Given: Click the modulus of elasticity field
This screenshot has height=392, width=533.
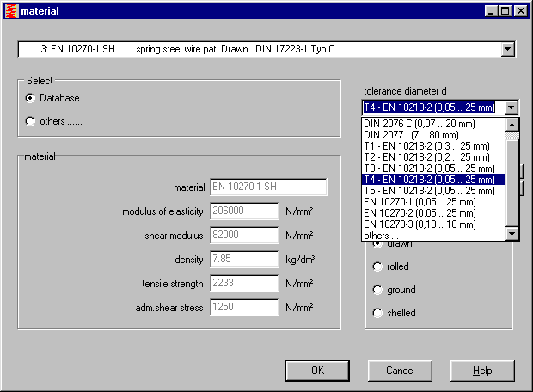Looking at the screenshot, I should [244, 211].
